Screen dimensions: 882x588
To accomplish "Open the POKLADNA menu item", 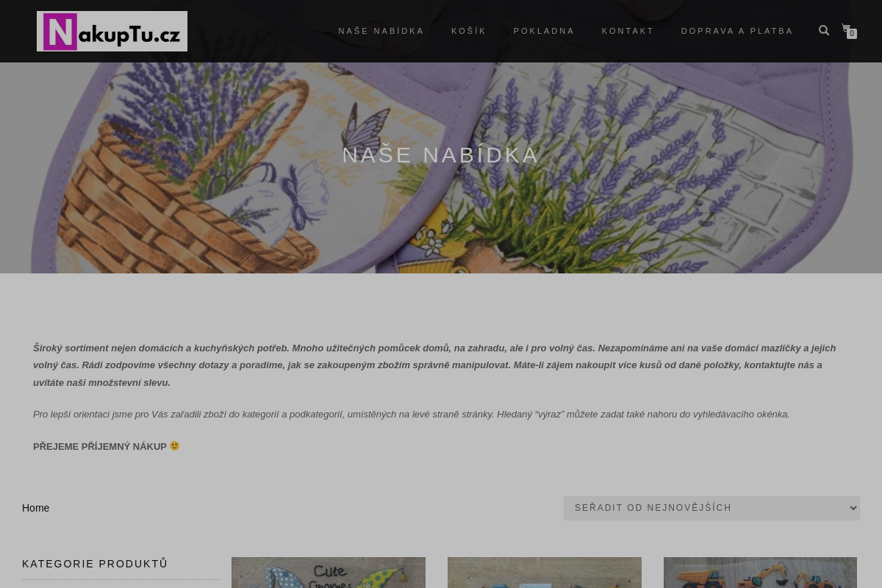I will coord(544,31).
